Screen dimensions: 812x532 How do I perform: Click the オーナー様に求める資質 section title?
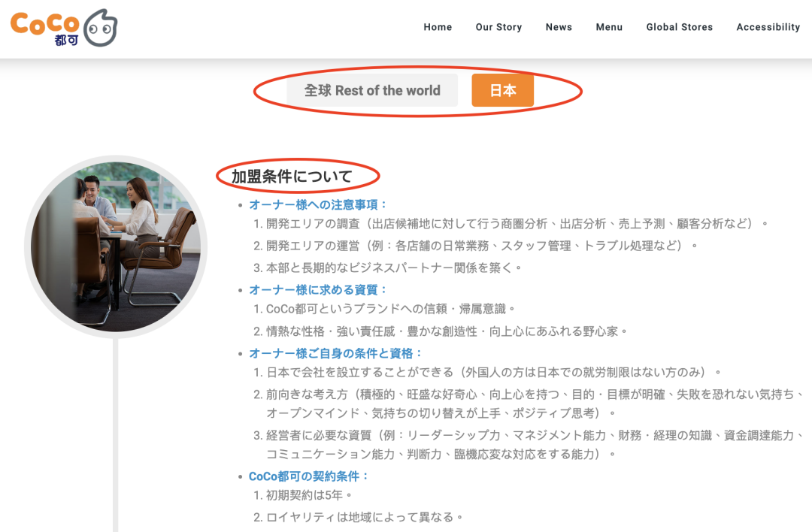pos(318,289)
